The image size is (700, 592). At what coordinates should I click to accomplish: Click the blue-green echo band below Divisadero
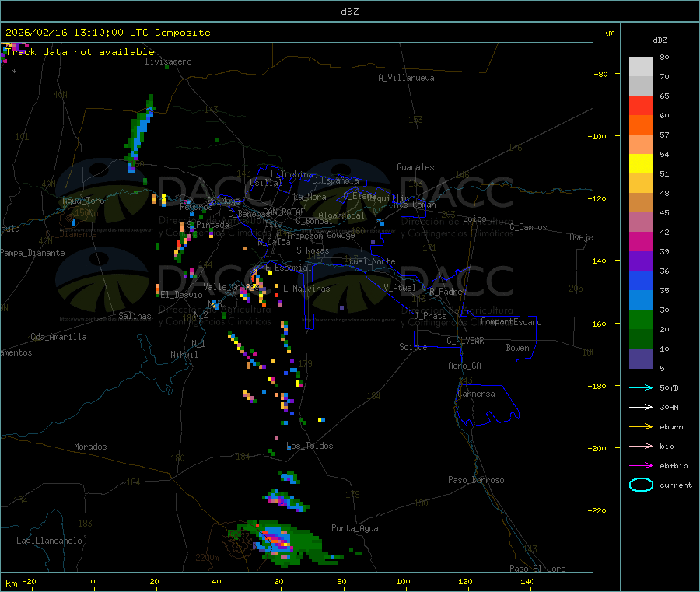(140, 133)
